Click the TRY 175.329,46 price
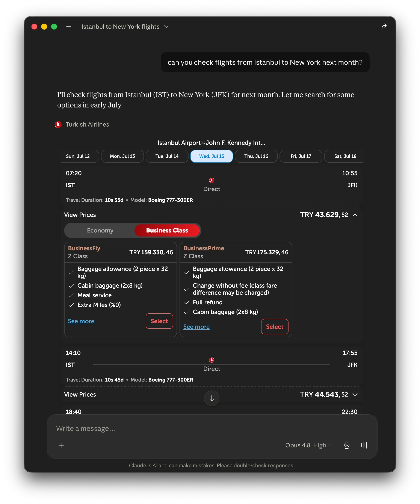This screenshot has width=420, height=504. [x=267, y=252]
